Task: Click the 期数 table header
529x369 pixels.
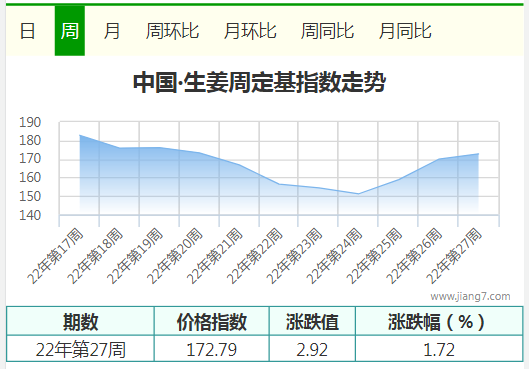Action: [x=80, y=321]
